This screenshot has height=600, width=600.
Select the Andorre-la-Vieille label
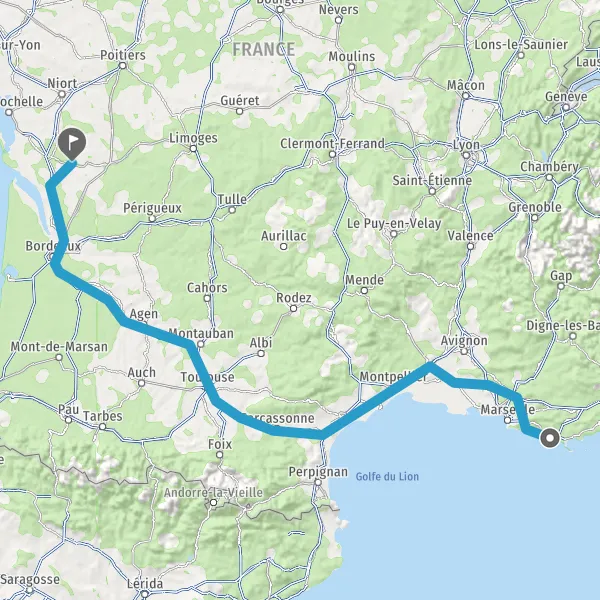click(214, 492)
